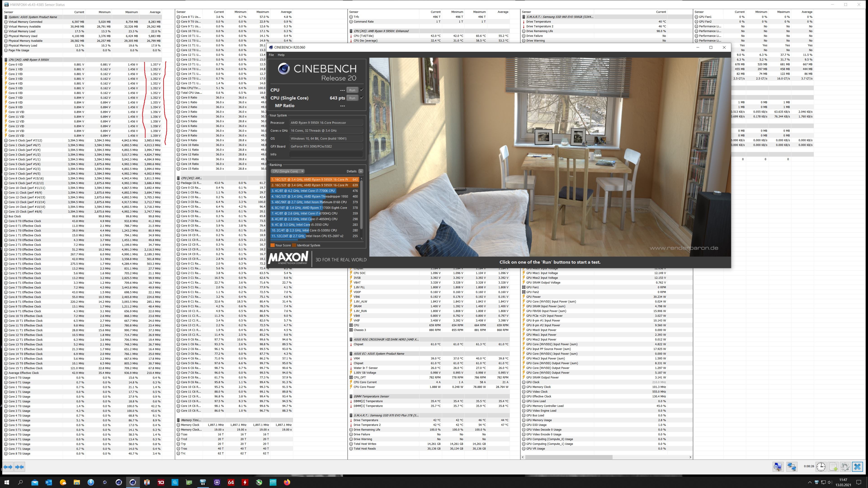This screenshot has height=488, width=868.
Task: Switch to HWiNFO taskbar icon
Action: (x=203, y=482)
